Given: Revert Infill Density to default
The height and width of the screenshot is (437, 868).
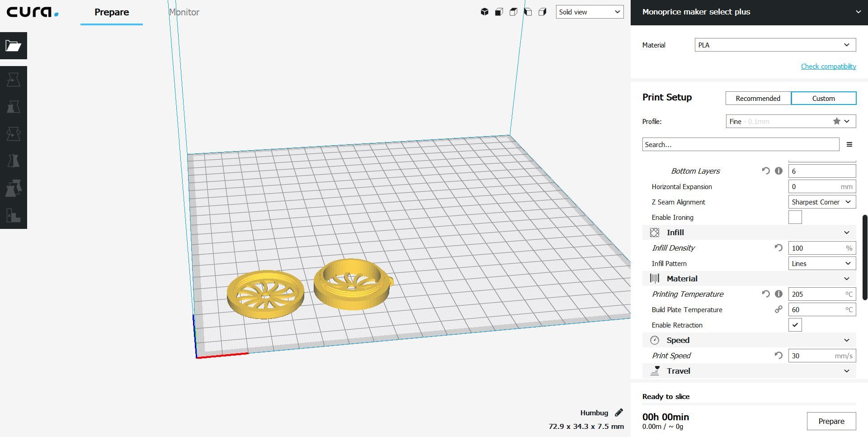Looking at the screenshot, I should coord(778,248).
